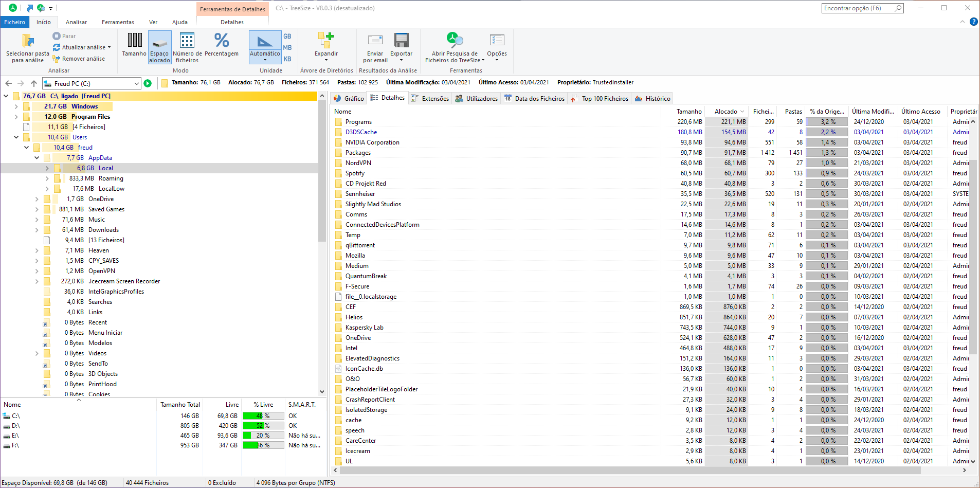Screen dimensions: 980x488
Task: Click Selecionar pasta para análise icon
Action: pyautogui.click(x=28, y=48)
